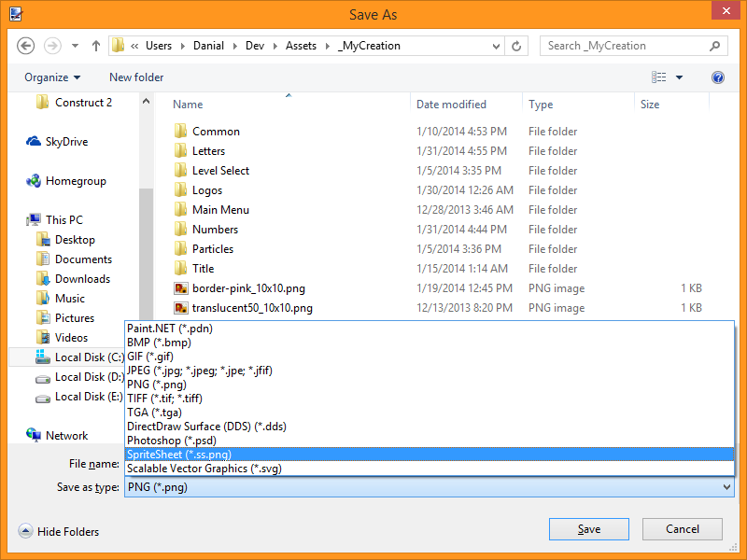Select the Common folder icon
The image size is (747, 560).
pos(180,131)
